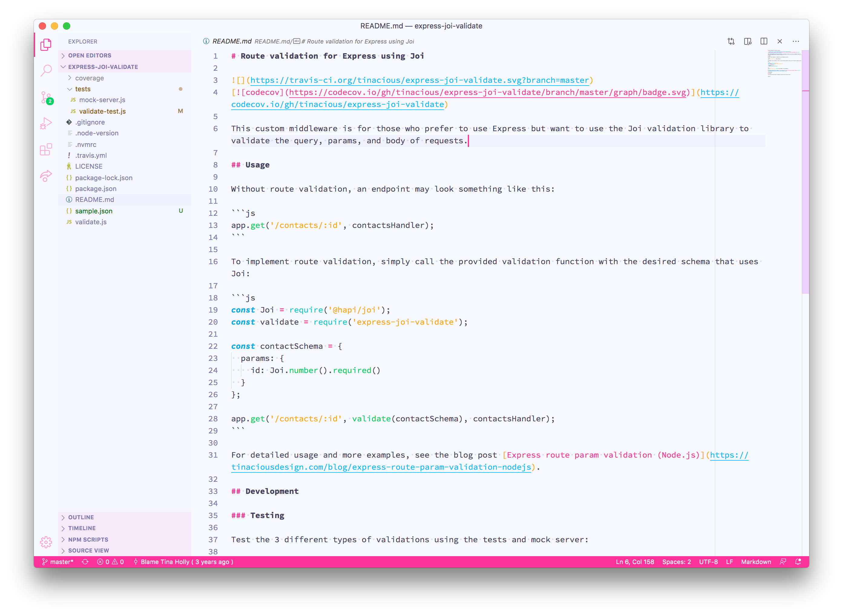
Task: Open the Live Share activity icon
Action: point(46,176)
